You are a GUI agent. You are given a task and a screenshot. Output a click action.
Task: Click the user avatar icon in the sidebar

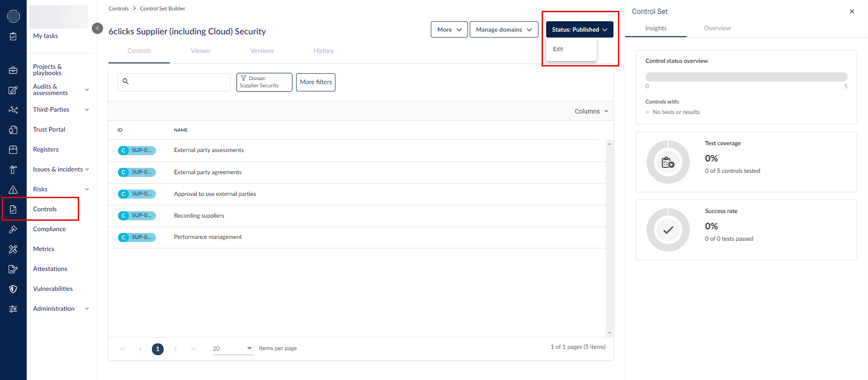14,16
